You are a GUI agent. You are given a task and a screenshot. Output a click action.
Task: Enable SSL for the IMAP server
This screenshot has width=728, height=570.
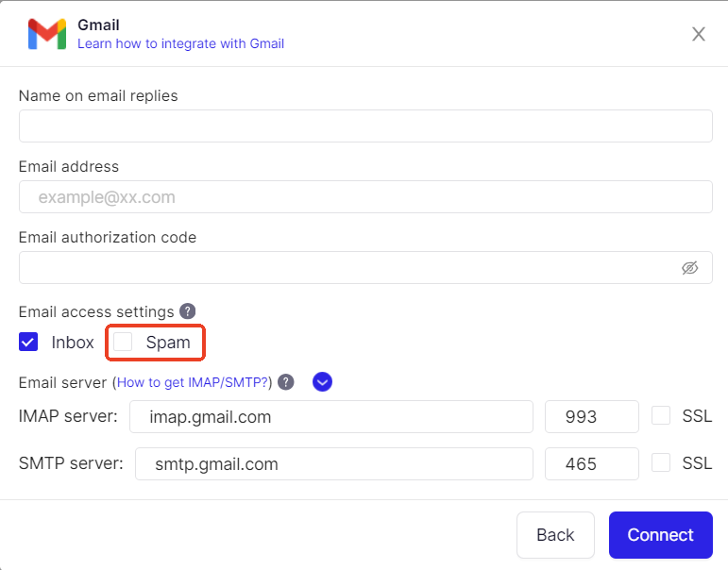[x=661, y=415]
